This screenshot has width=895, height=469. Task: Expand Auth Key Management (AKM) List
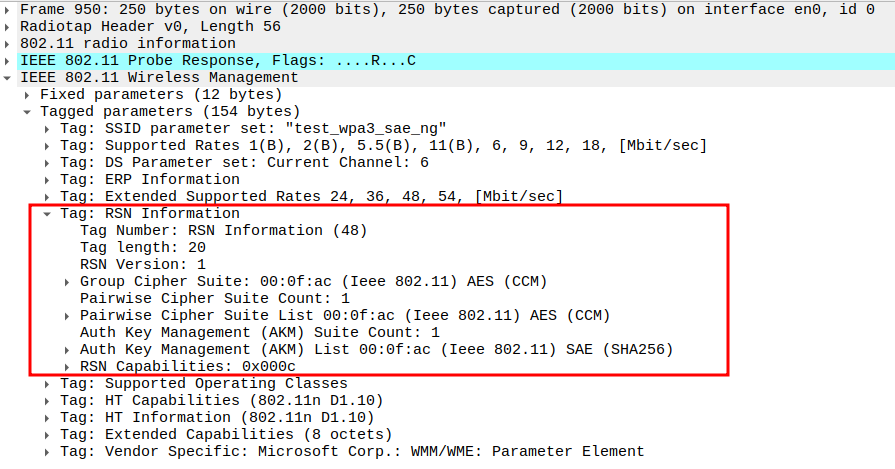(67, 350)
